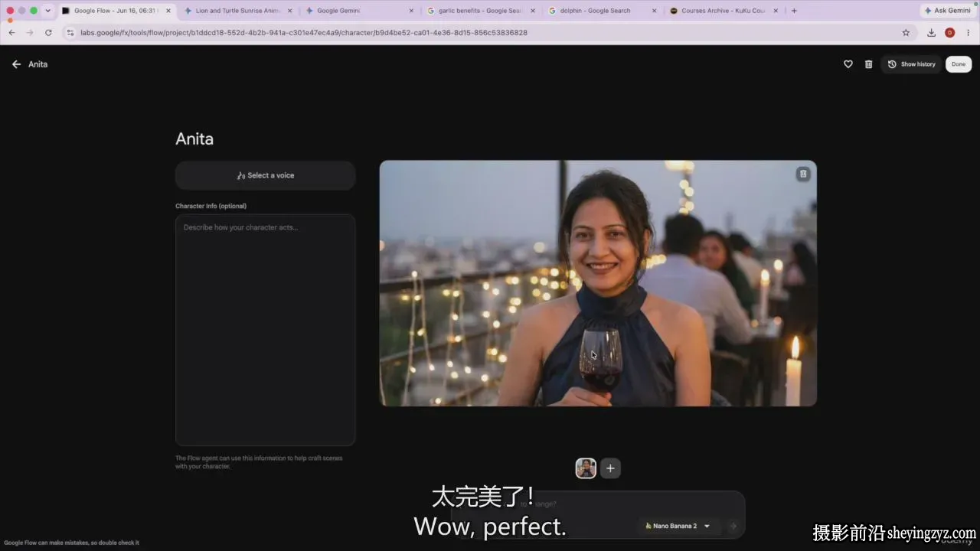The image size is (980, 551).
Task: Open browser downloads
Action: [931, 33]
